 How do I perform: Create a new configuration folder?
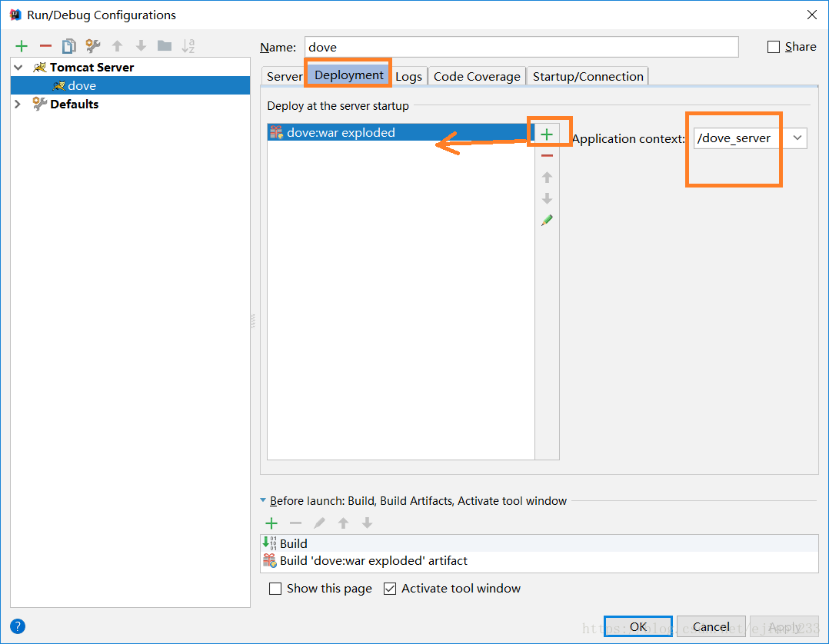click(164, 45)
